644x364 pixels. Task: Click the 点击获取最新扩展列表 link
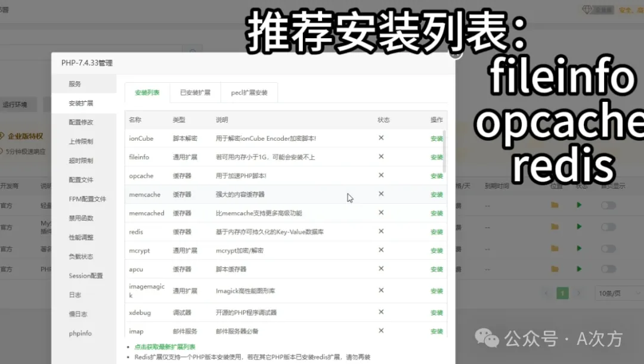click(x=165, y=347)
